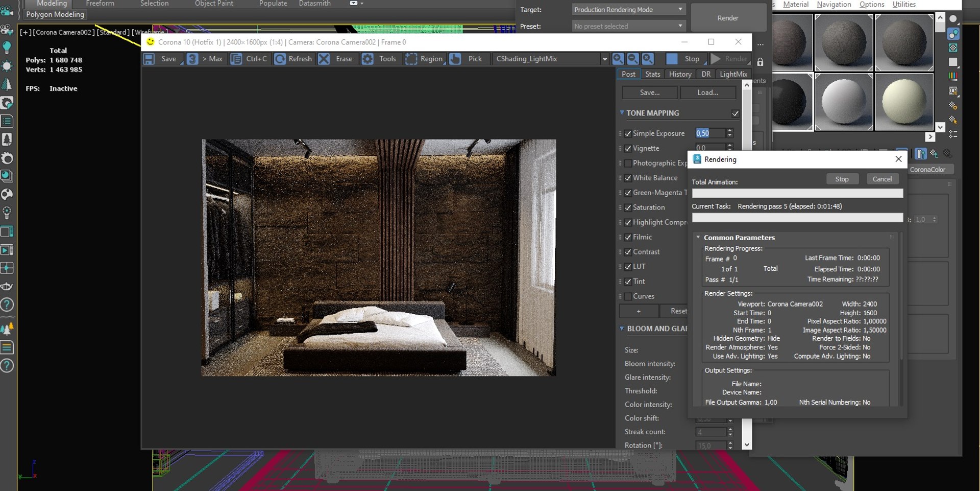Open the LightMix tab
This screenshot has height=491, width=980.
coord(733,74)
